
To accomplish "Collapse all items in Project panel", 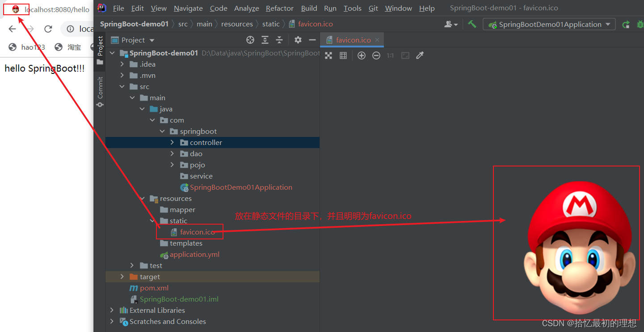I will point(279,40).
